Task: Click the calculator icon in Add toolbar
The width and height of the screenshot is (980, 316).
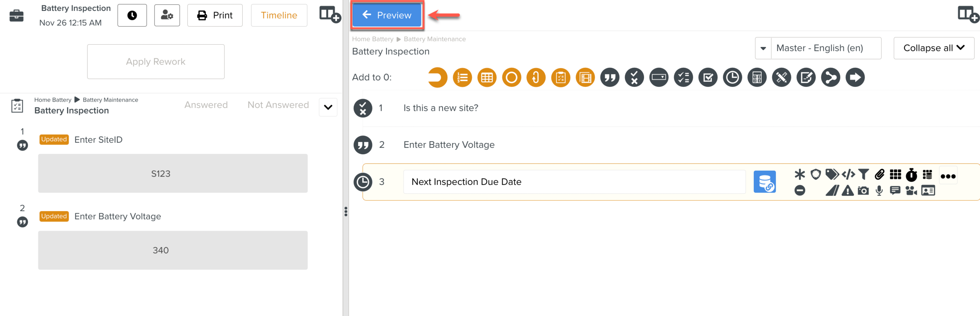Action: [757, 78]
